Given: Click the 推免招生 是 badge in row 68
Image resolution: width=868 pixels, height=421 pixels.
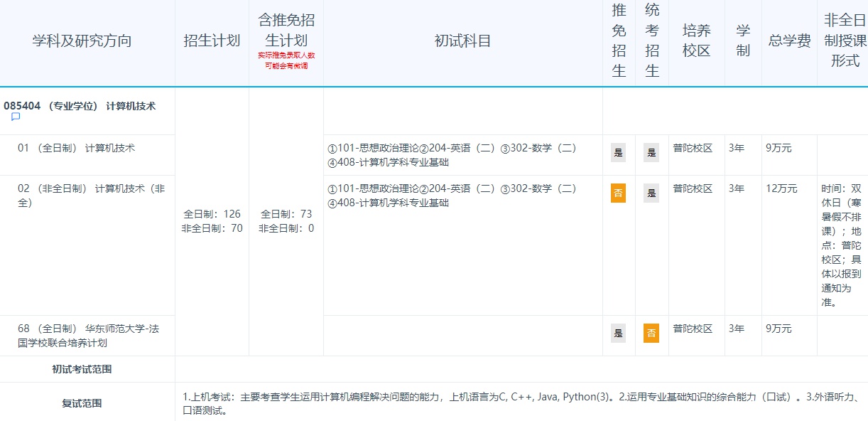Looking at the screenshot, I should 618,333.
